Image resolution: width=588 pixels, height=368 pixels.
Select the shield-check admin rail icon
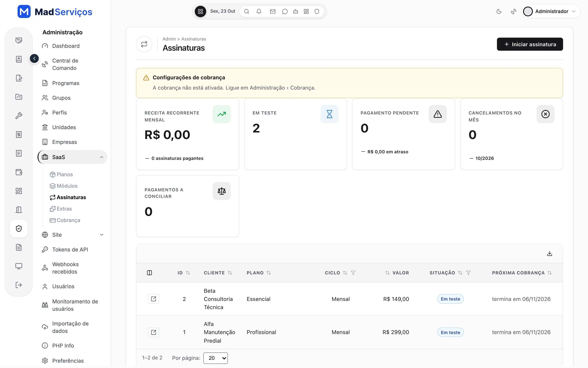tap(19, 229)
